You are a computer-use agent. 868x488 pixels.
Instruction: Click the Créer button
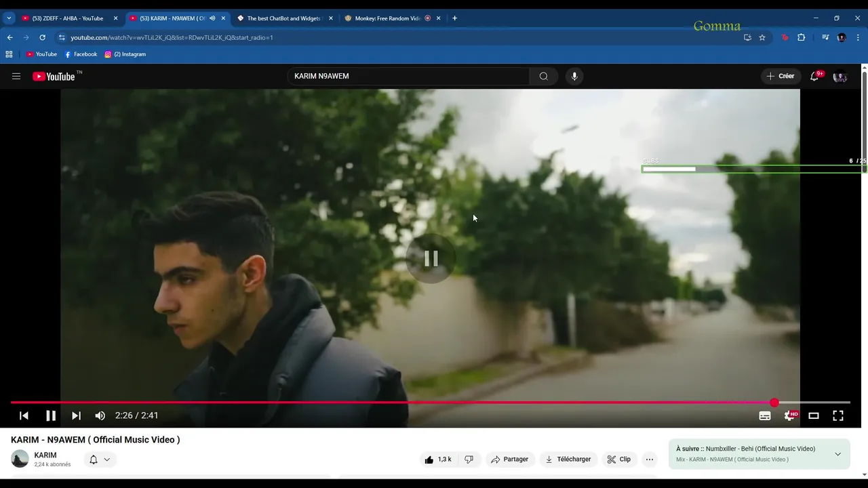coord(781,77)
